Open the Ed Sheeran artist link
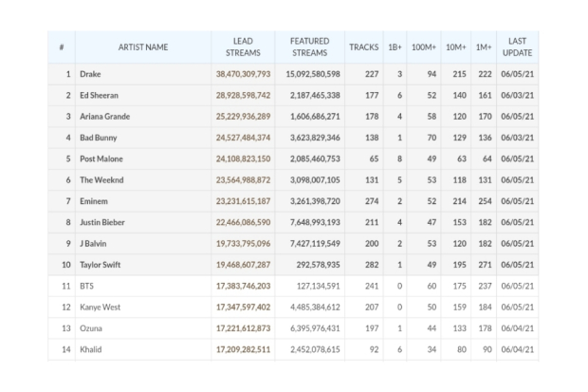The width and height of the screenshot is (588, 392). click(x=100, y=96)
